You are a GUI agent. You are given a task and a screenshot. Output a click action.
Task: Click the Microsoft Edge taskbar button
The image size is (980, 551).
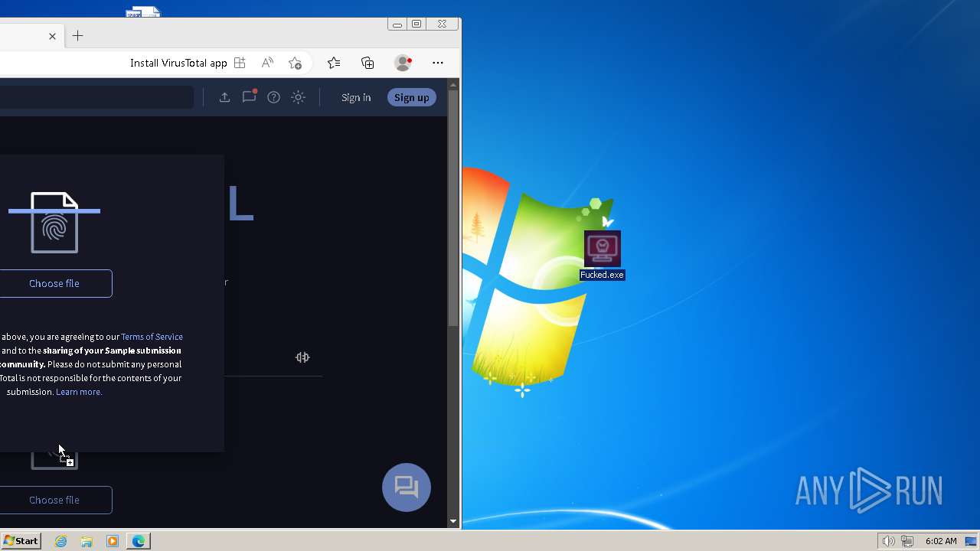(139, 541)
